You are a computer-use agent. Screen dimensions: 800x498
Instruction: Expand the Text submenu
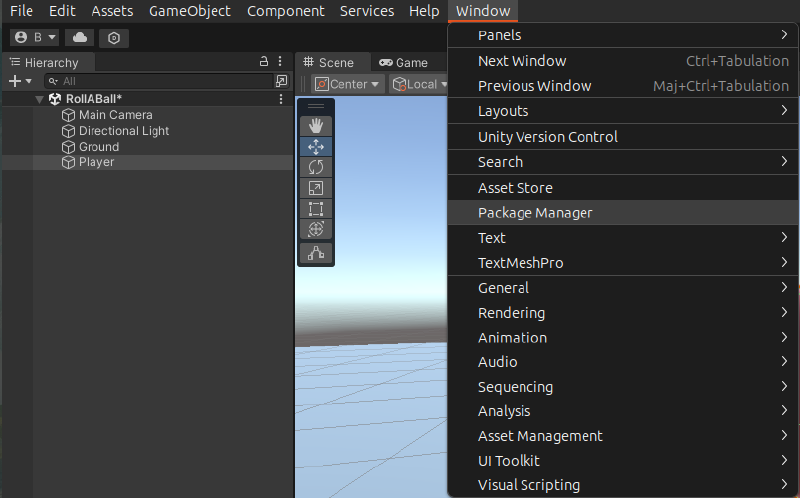(623, 238)
